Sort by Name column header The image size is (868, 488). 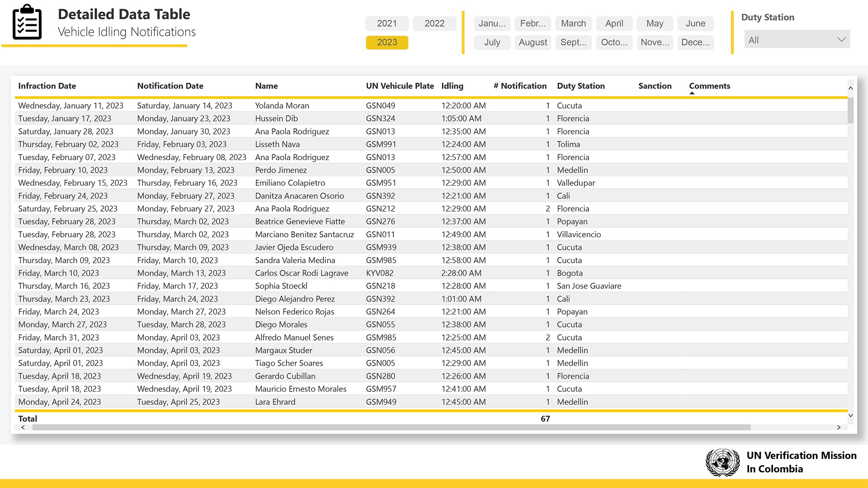(x=266, y=86)
